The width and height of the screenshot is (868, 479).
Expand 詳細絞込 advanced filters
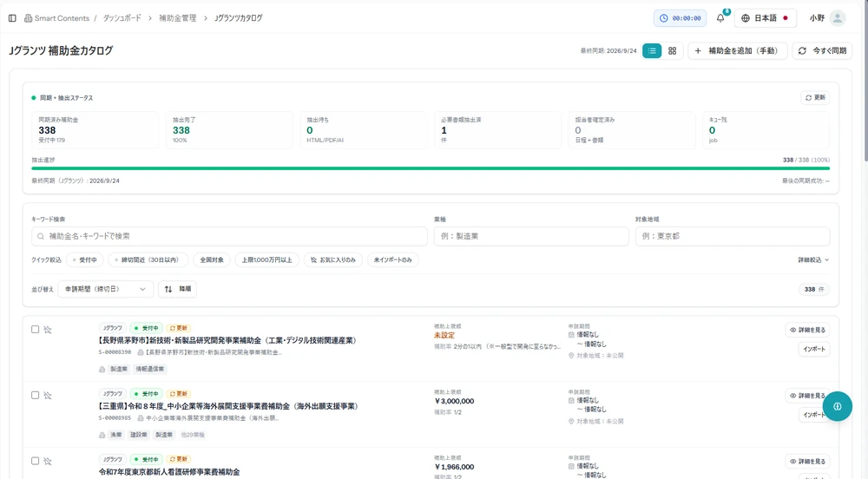[x=813, y=260]
